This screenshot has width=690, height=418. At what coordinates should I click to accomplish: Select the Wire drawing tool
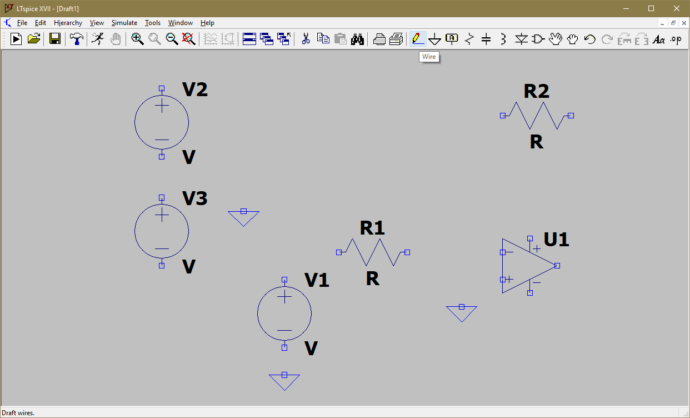pos(417,39)
